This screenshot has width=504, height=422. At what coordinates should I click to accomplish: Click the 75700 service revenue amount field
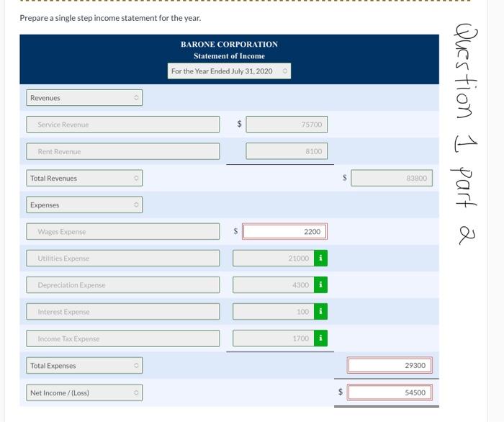point(287,125)
